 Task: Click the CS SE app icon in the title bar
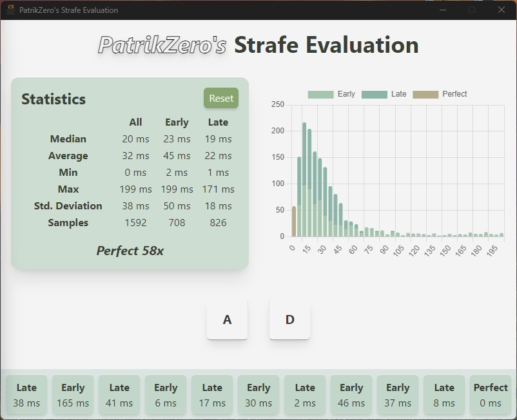pos(11,10)
